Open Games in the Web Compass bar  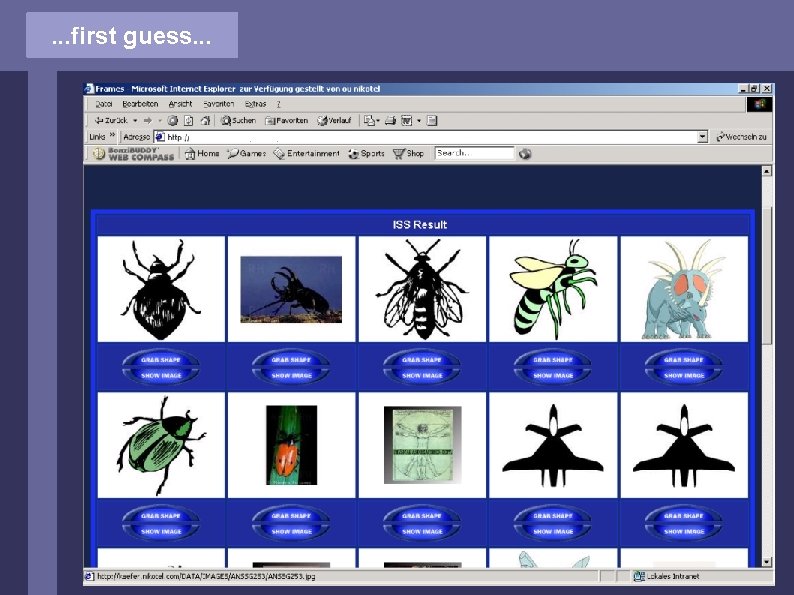click(x=247, y=153)
